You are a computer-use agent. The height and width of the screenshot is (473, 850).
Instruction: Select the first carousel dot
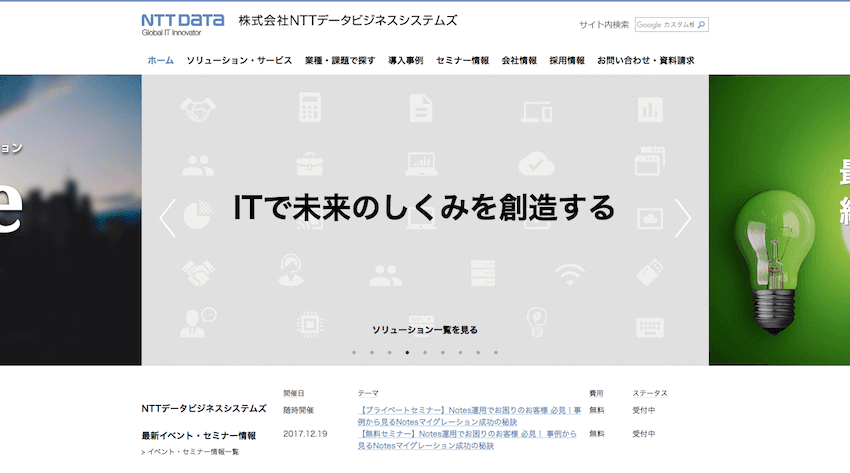pos(354,352)
